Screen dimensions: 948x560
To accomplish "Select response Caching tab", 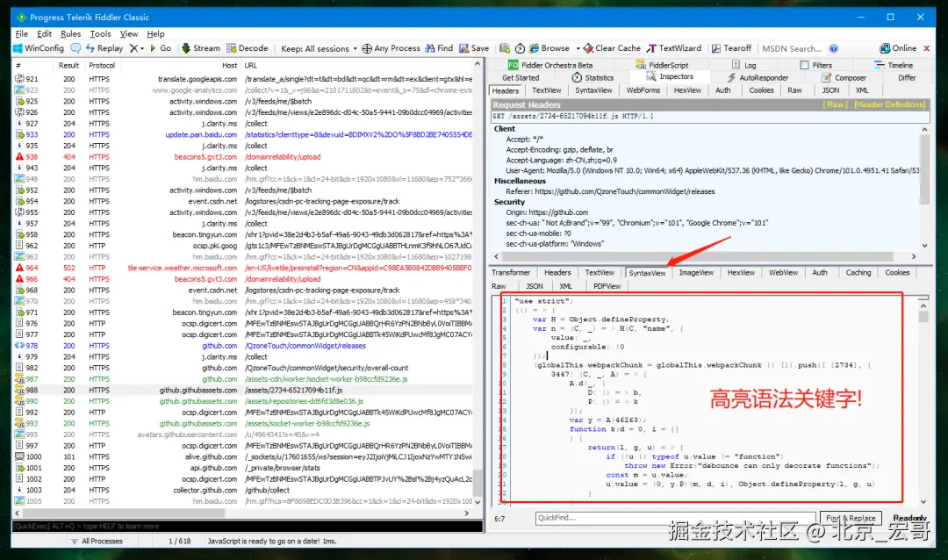I will 858,273.
